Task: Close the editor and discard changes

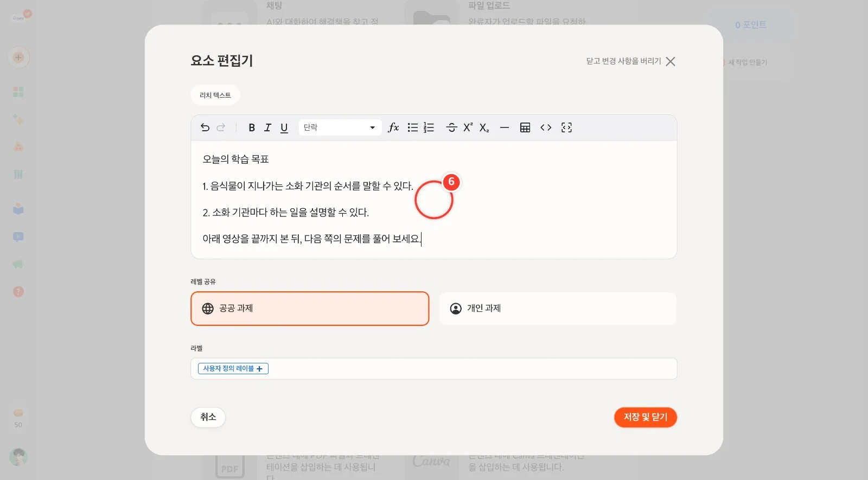Action: click(x=631, y=61)
